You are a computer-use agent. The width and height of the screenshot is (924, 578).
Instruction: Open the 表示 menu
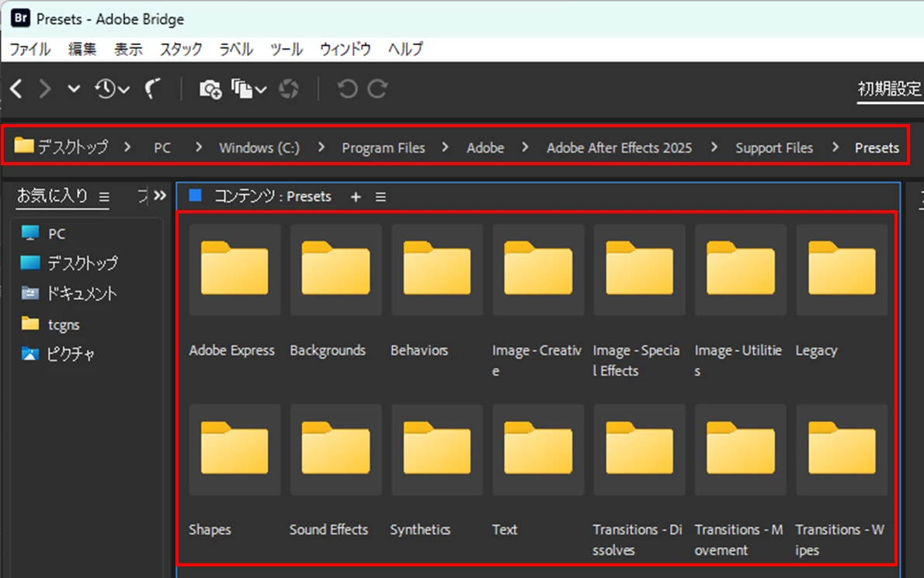pyautogui.click(x=128, y=50)
